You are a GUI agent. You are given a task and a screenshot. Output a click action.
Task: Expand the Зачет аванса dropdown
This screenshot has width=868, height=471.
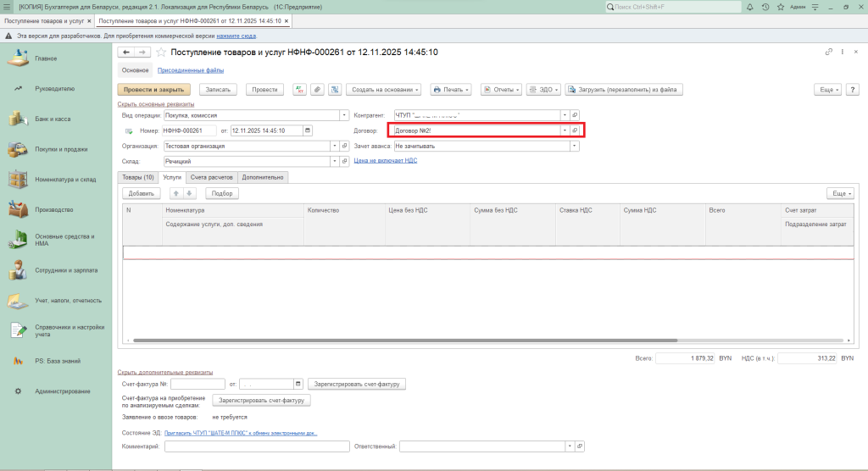click(575, 146)
